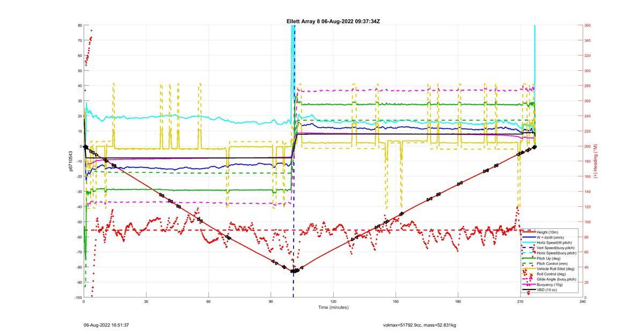Viewport: 644px width, 334px height.
Task: Click left y-axis tick label '-100'
Action: pos(77,297)
